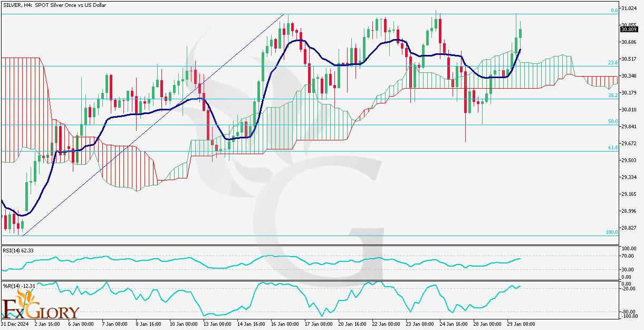Click the 29.165 price axis label
The width and height of the screenshot is (644, 330).
pyautogui.click(x=629, y=194)
